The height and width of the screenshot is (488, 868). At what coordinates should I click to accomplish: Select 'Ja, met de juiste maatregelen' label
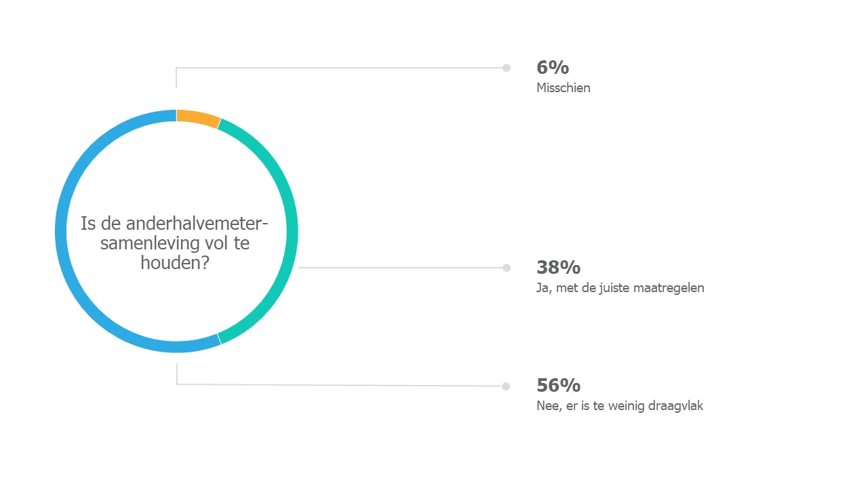click(x=620, y=288)
